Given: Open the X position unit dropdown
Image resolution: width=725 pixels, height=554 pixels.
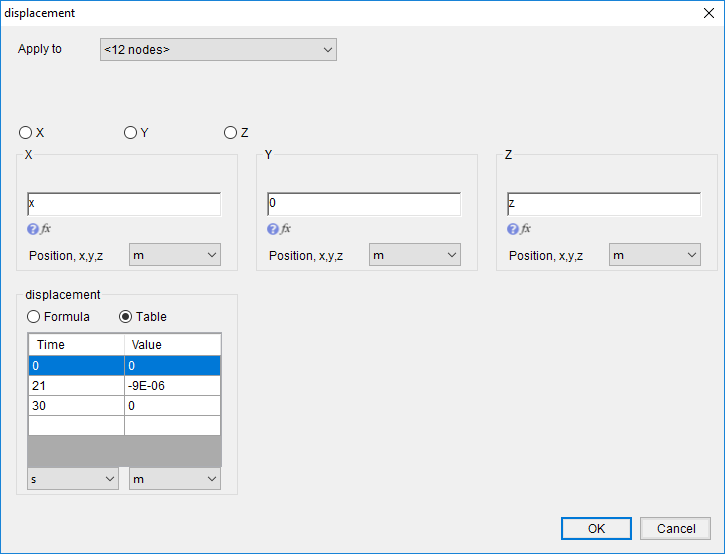Looking at the screenshot, I should tap(175, 255).
